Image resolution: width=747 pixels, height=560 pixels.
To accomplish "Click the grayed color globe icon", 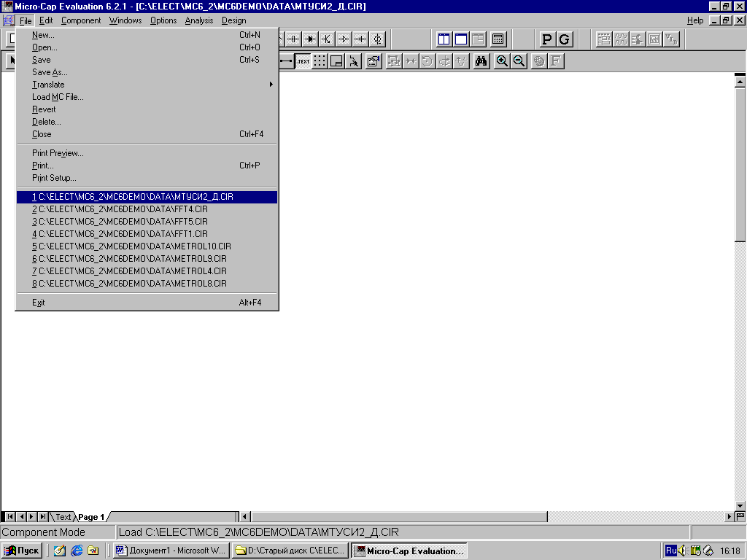I will (x=539, y=61).
